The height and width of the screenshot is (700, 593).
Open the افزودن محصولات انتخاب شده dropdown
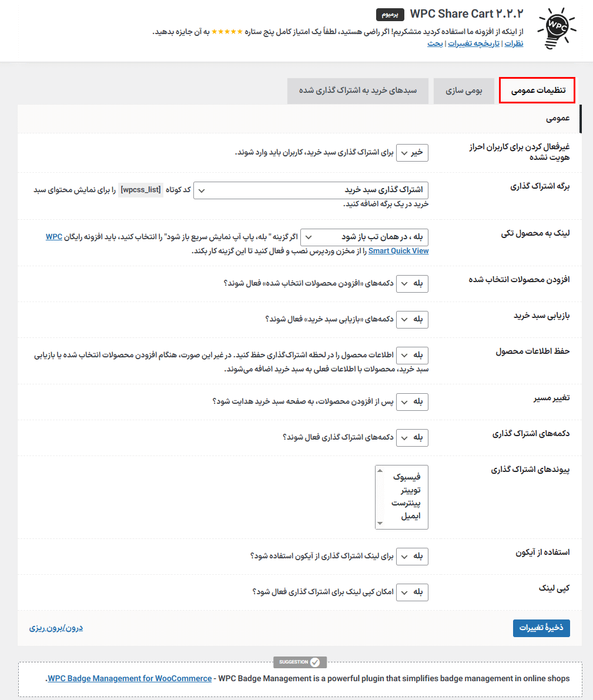point(413,283)
